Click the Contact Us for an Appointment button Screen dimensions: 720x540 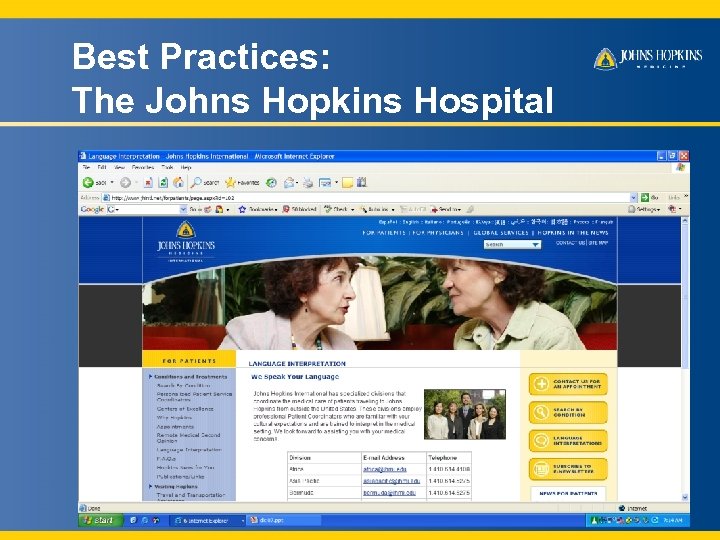click(568, 384)
